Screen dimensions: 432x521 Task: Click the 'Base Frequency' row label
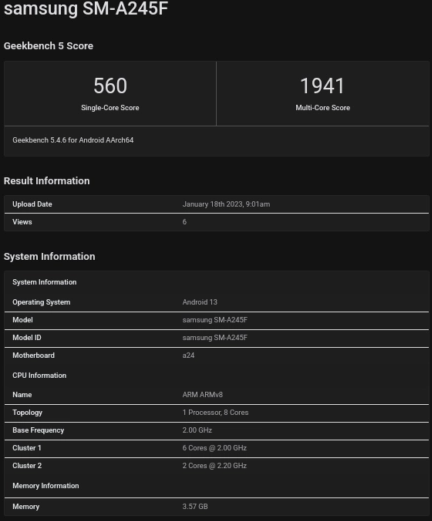pyautogui.click(x=38, y=430)
